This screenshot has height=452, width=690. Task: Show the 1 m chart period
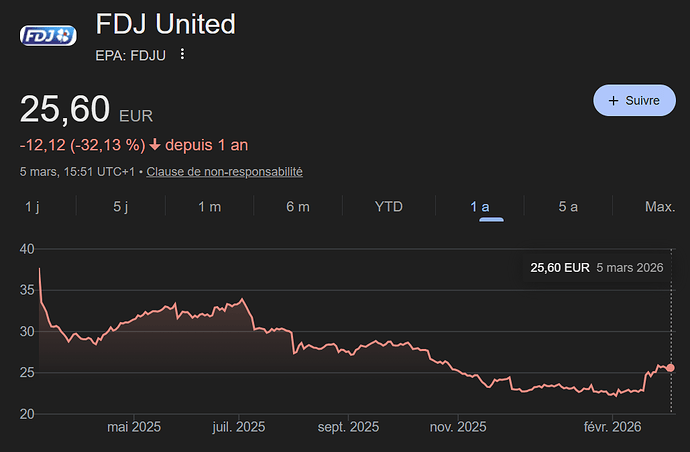click(x=209, y=207)
